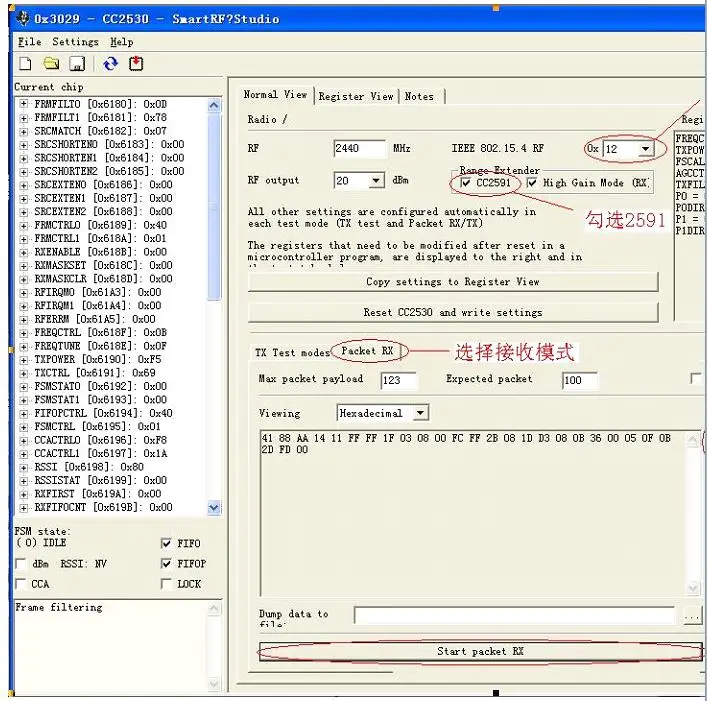The image size is (707, 701).
Task: Click the register list scrollbar thumb
Action: [x=214, y=206]
